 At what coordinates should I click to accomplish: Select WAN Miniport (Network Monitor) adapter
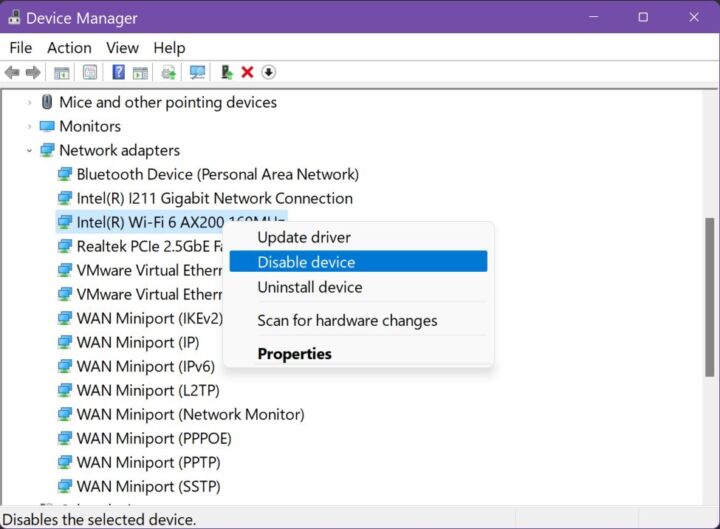pos(190,414)
